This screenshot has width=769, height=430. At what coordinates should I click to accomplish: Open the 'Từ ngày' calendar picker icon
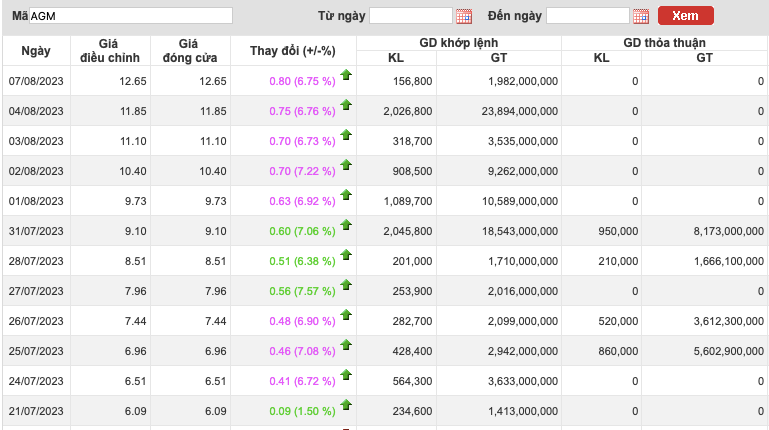point(463,16)
